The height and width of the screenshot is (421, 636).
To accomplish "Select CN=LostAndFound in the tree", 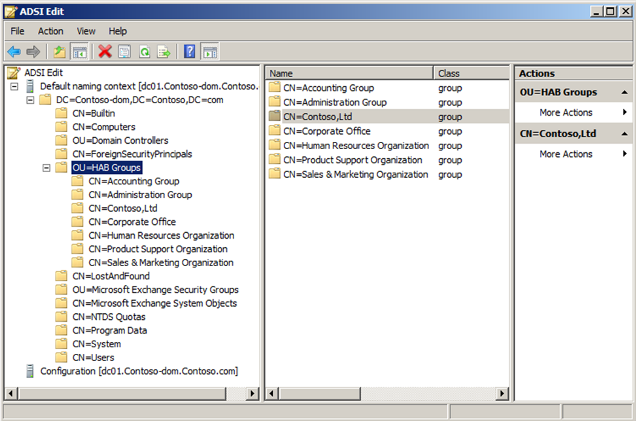I will 111,276.
